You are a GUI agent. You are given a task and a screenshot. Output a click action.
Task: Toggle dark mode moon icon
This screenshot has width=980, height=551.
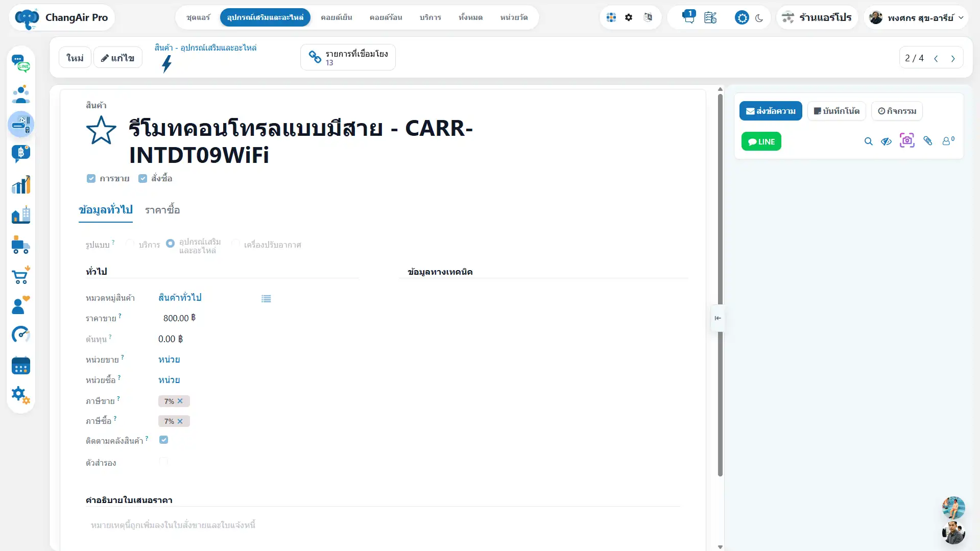click(759, 18)
